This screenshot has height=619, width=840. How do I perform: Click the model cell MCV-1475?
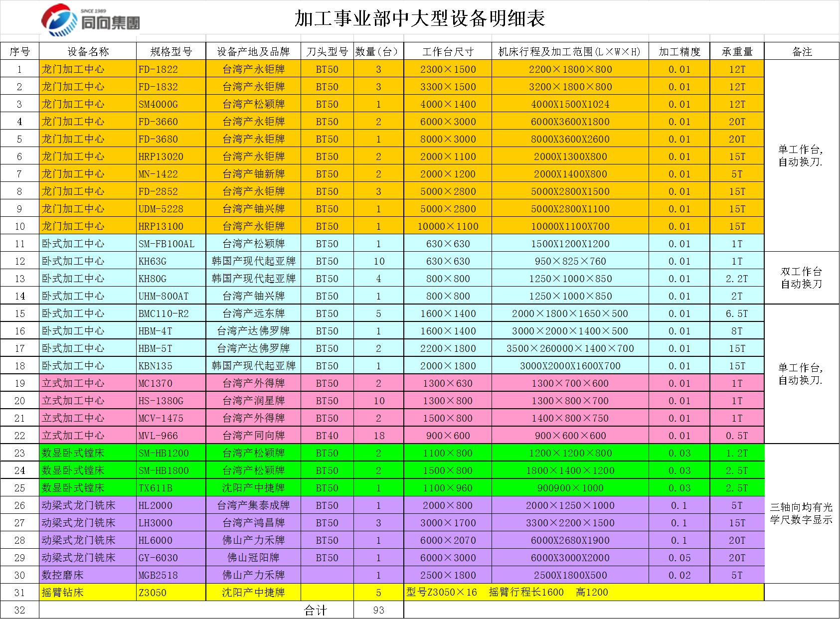pyautogui.click(x=171, y=418)
